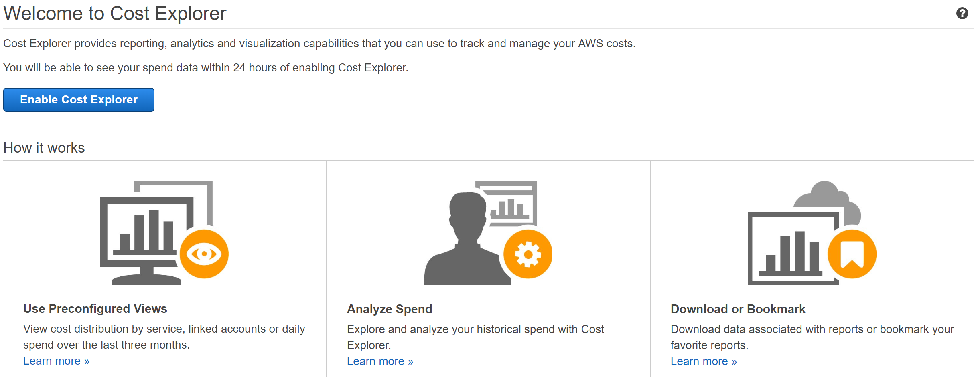
Task: Click the Use Preconfigured Views heading
Action: click(95, 309)
